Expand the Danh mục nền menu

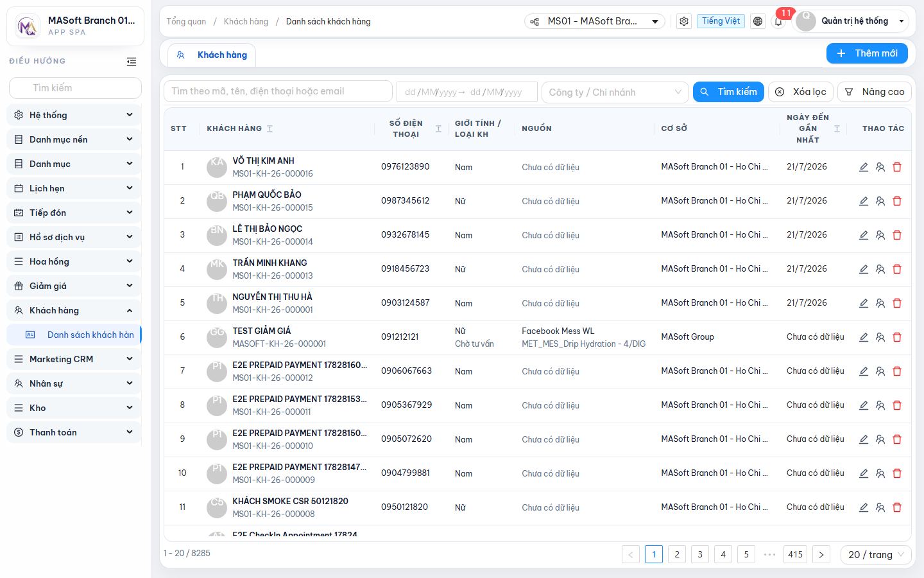point(74,139)
